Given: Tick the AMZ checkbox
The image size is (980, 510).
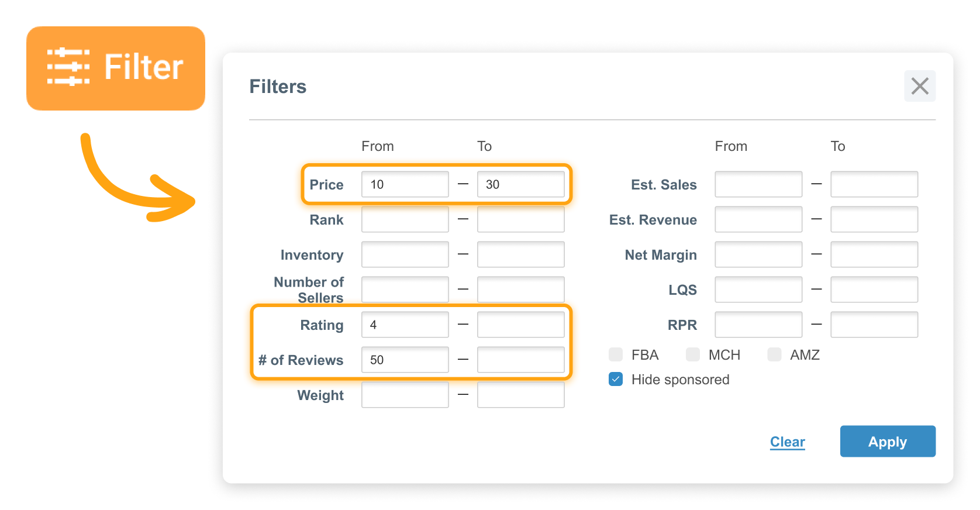Looking at the screenshot, I should (774, 354).
